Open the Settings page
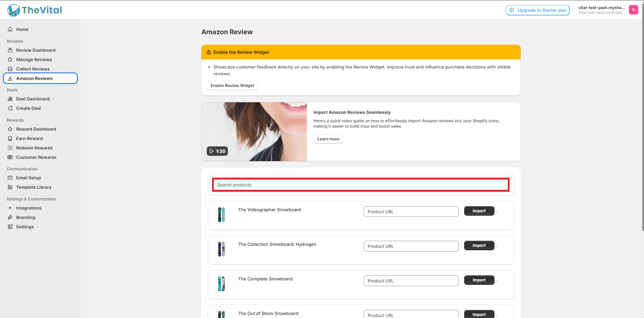The height and width of the screenshot is (318, 644). coord(40,227)
